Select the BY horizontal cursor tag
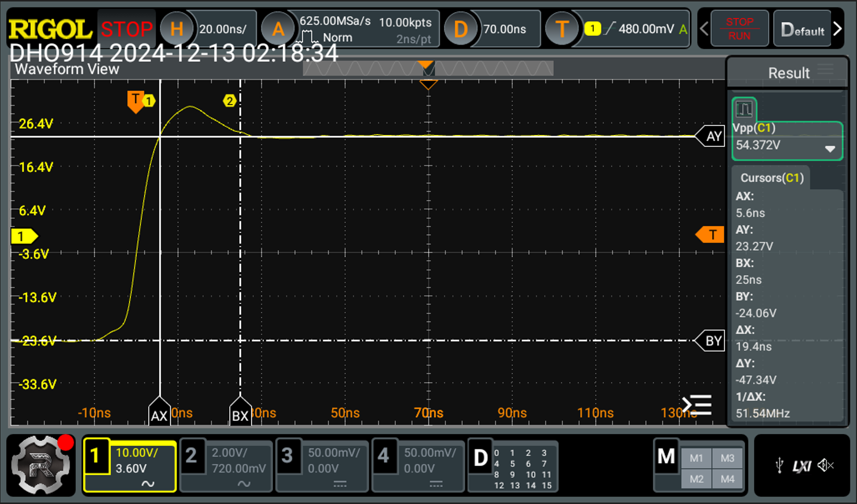This screenshot has width=857, height=504. pos(710,340)
